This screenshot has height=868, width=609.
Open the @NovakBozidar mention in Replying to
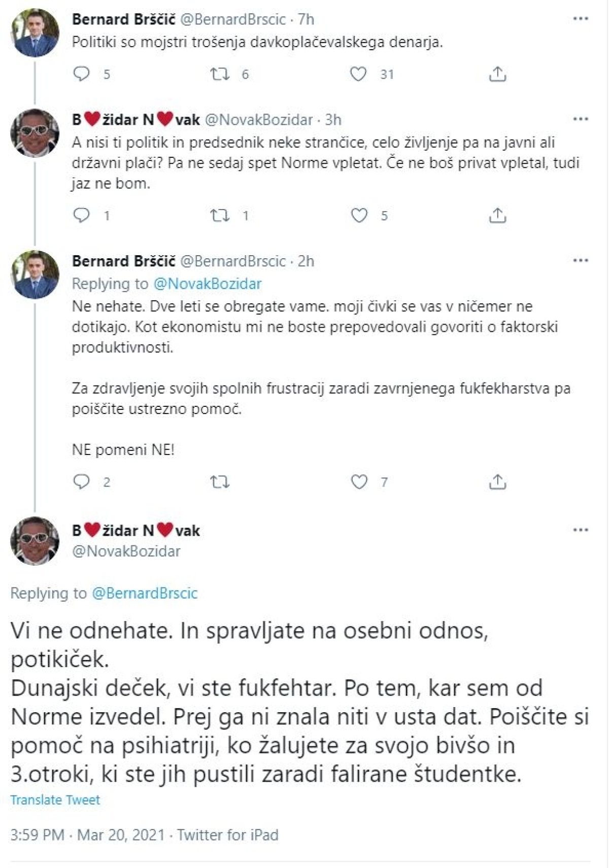207,284
